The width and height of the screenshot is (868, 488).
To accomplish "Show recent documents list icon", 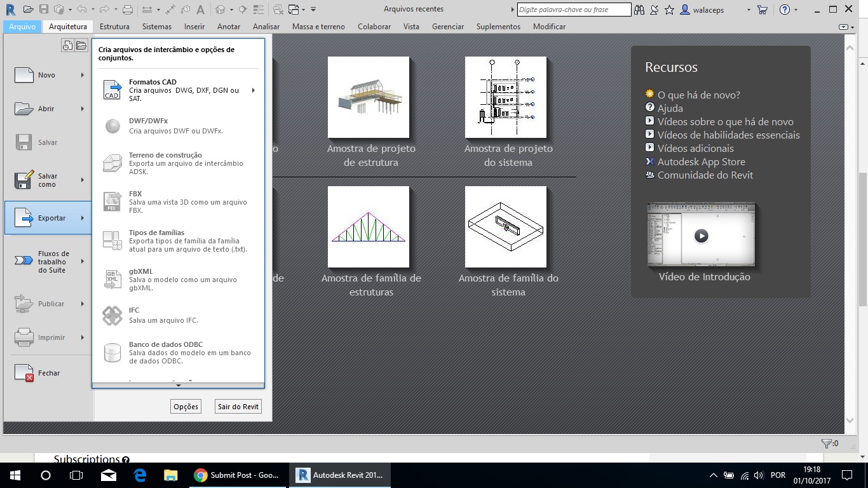I will click(67, 45).
